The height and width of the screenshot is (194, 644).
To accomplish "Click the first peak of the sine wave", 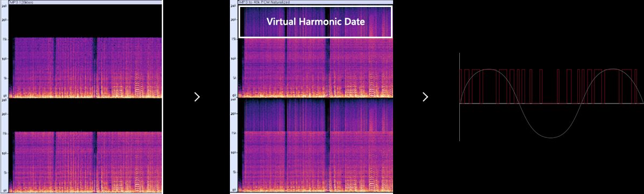I will [489, 69].
